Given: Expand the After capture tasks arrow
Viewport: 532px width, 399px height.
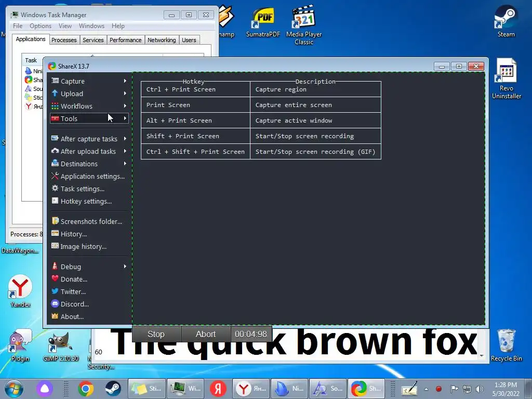Looking at the screenshot, I should (x=125, y=139).
